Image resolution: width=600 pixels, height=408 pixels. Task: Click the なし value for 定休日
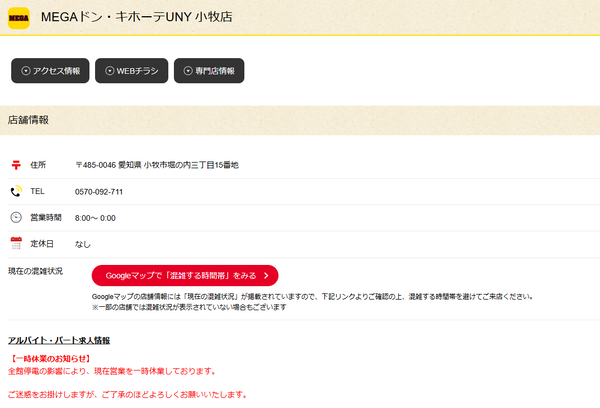[83, 244]
